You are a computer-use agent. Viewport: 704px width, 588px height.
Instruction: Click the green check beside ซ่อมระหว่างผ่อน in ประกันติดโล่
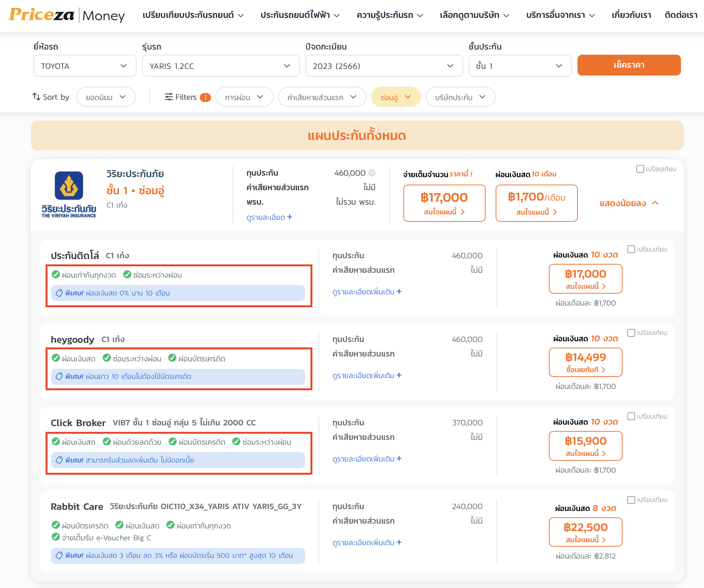[x=127, y=275]
